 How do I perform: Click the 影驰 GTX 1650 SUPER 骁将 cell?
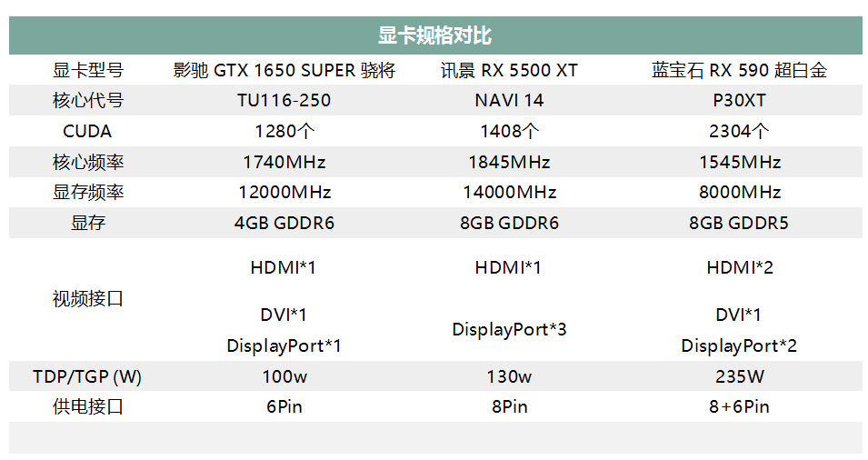click(284, 70)
